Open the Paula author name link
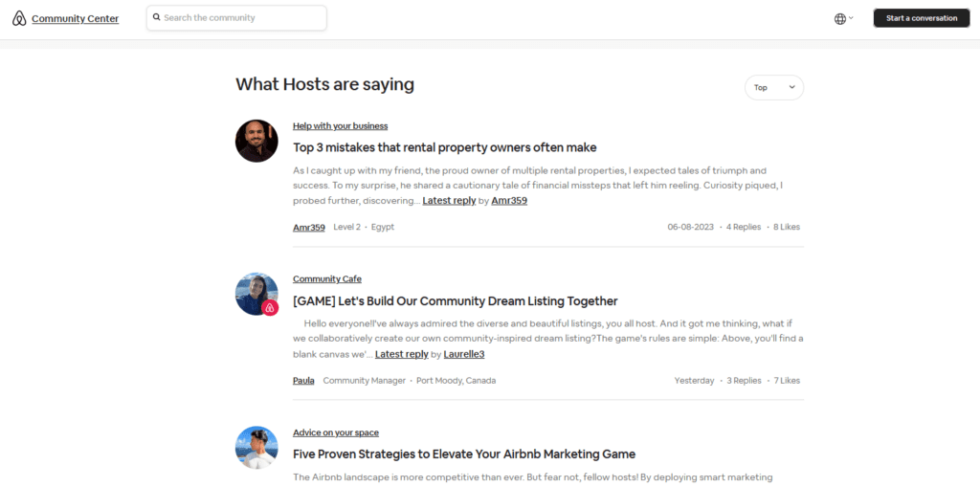Screen dimensions: 980x487 tap(303, 380)
